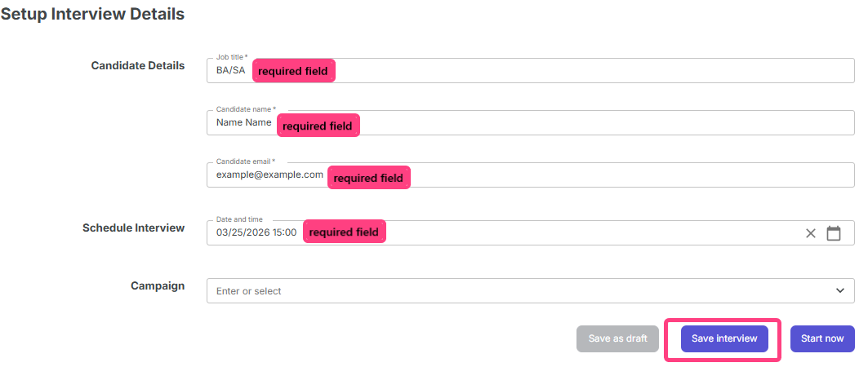Click the small 'Job title' caption label

[231, 57]
